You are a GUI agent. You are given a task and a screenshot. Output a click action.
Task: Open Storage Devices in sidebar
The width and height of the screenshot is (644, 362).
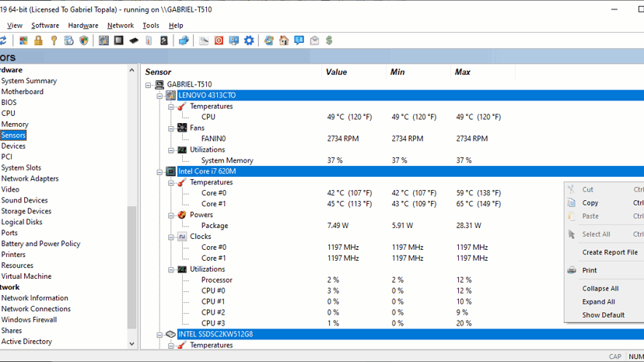point(26,211)
